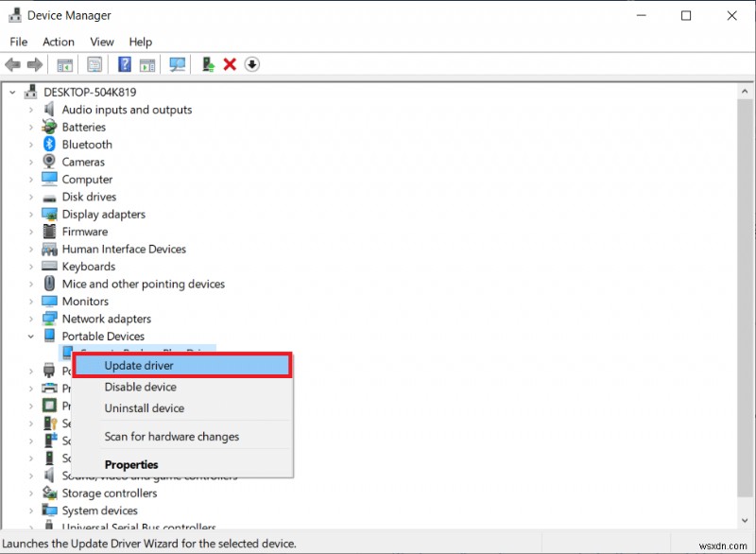Expand the System devices category

(x=31, y=511)
